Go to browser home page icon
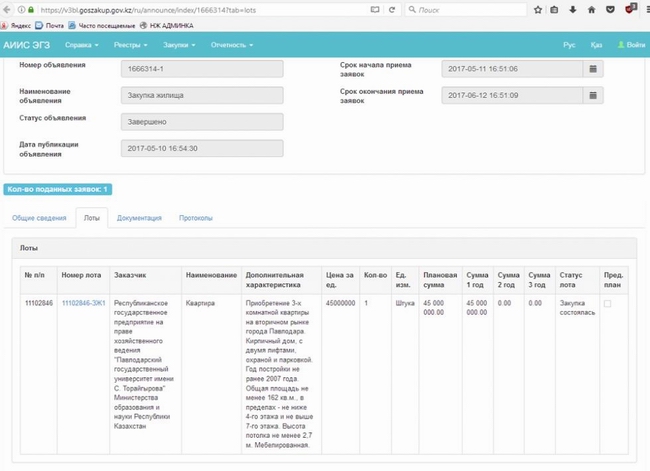This screenshot has width=650, height=471. point(592,9)
